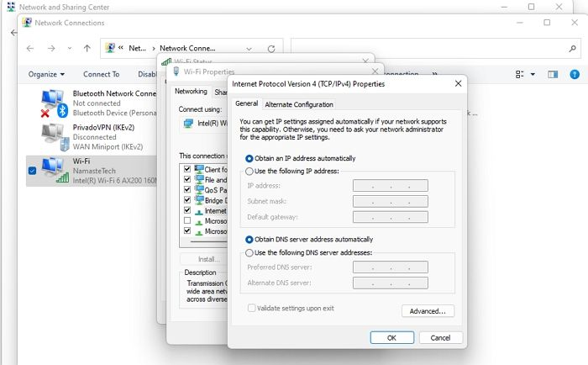Go forward in Network Connections
Screen dimensions: 588x365
[x=51, y=48]
